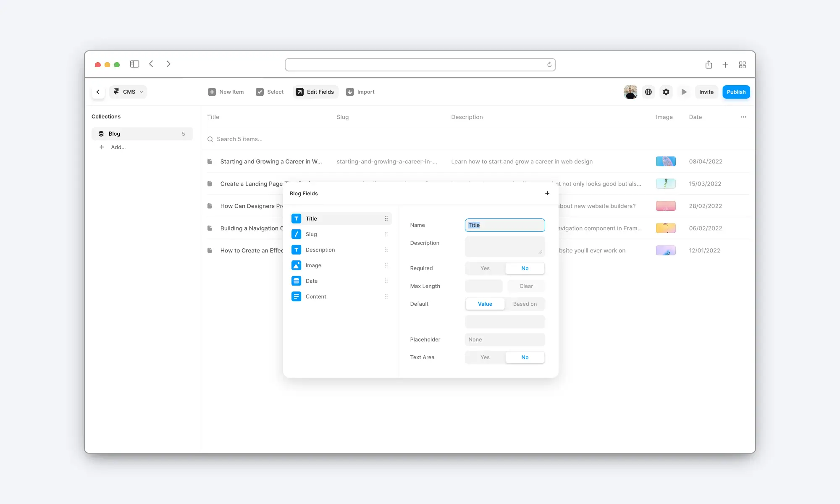Toggle Text Area setting to Yes

point(485,357)
